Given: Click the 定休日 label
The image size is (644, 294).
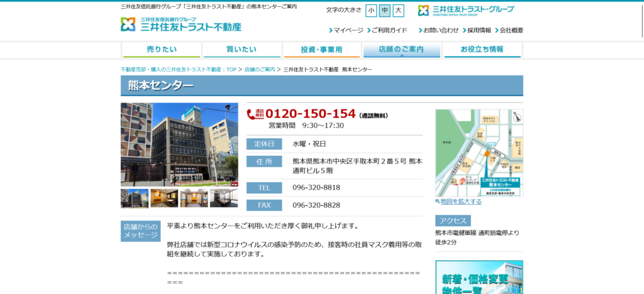Looking at the screenshot, I should (x=264, y=144).
